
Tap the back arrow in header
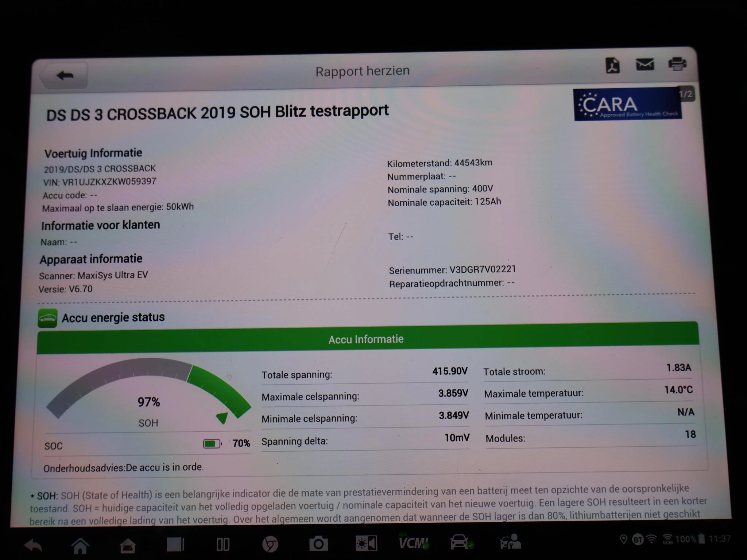point(65,76)
